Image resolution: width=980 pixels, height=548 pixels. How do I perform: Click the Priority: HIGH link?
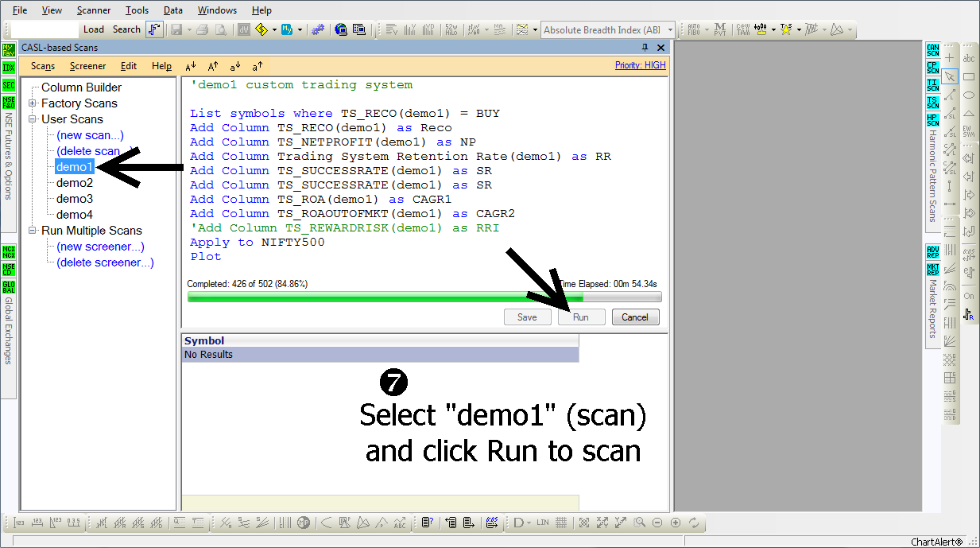point(641,65)
